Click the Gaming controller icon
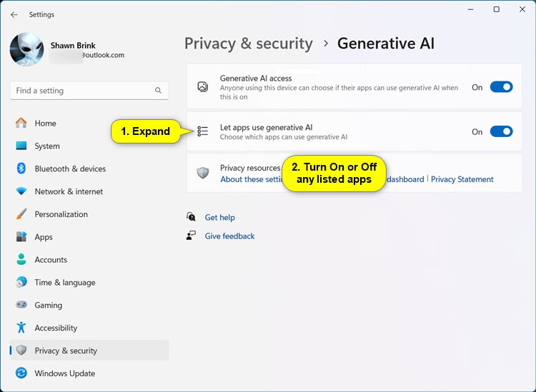Viewport: 536px width, 392px height. coord(21,305)
